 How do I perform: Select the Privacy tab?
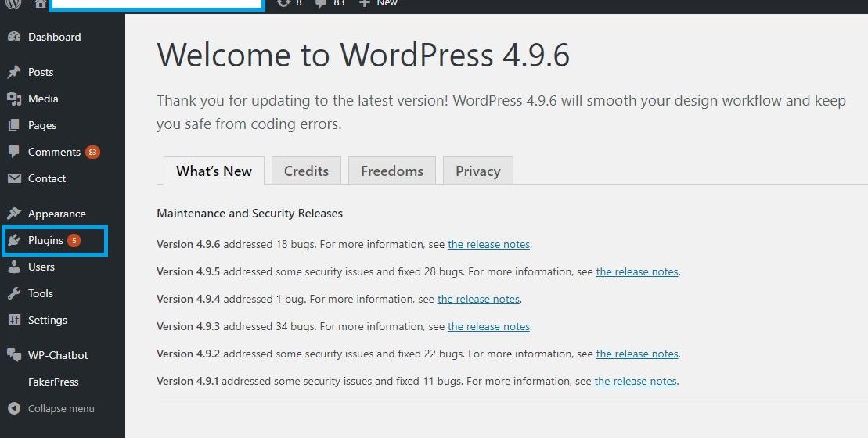pos(477,171)
